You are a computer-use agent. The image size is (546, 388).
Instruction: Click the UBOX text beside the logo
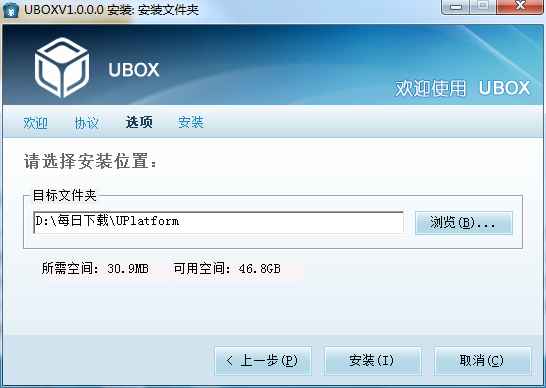click(134, 70)
